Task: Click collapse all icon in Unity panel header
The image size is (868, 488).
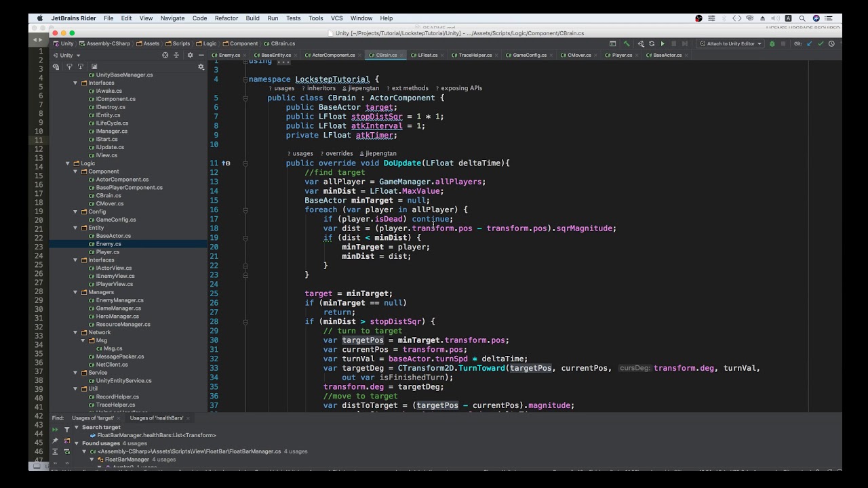Action: pyautogui.click(x=176, y=55)
